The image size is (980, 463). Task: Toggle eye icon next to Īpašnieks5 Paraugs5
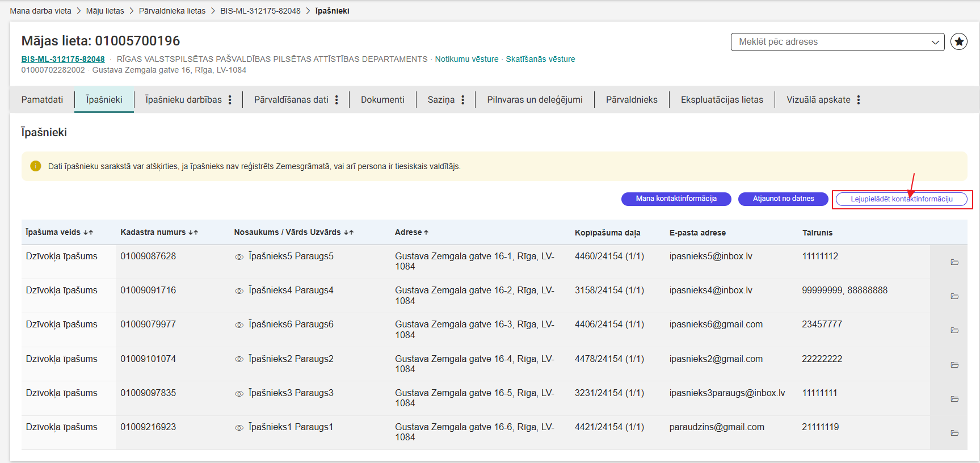[x=239, y=257]
